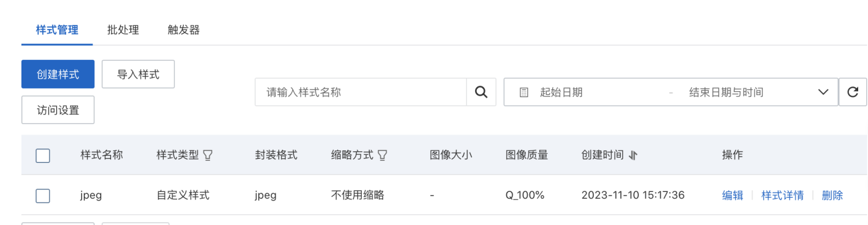Open the 样式管理 tab
This screenshot has height=225, width=868.
coord(57,30)
